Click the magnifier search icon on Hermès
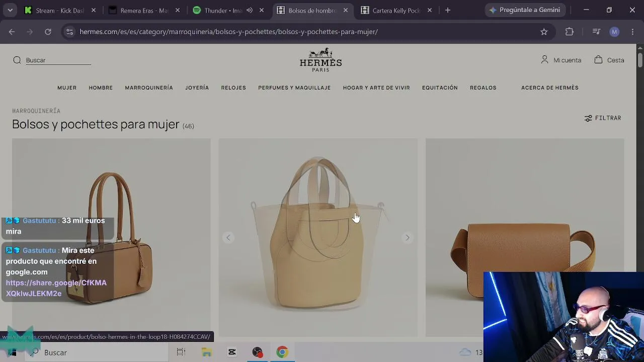This screenshot has height=362, width=644. click(x=17, y=60)
